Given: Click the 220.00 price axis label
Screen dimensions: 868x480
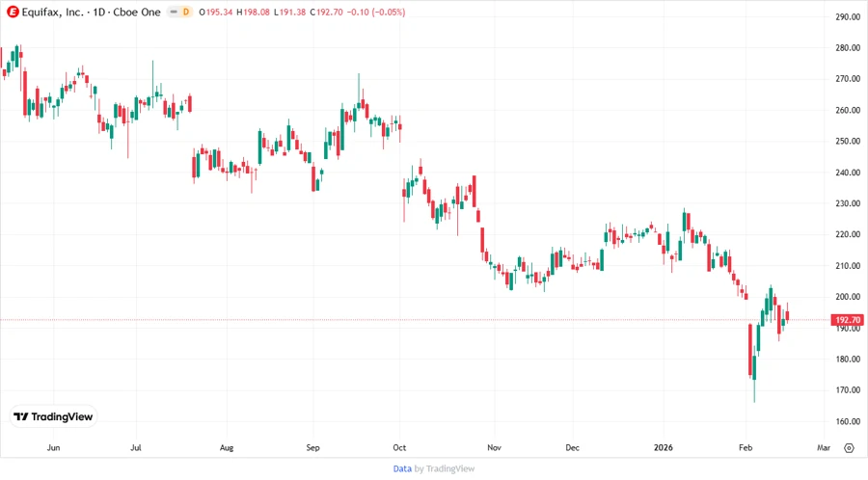Looking at the screenshot, I should (x=848, y=234).
